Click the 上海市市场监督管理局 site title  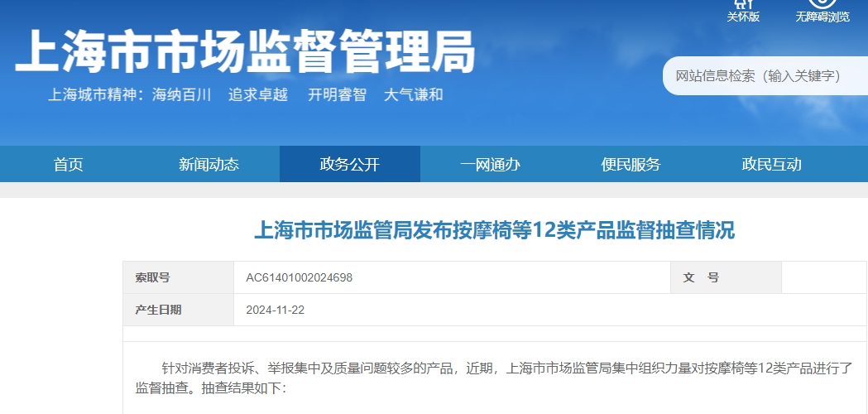pos(245,51)
